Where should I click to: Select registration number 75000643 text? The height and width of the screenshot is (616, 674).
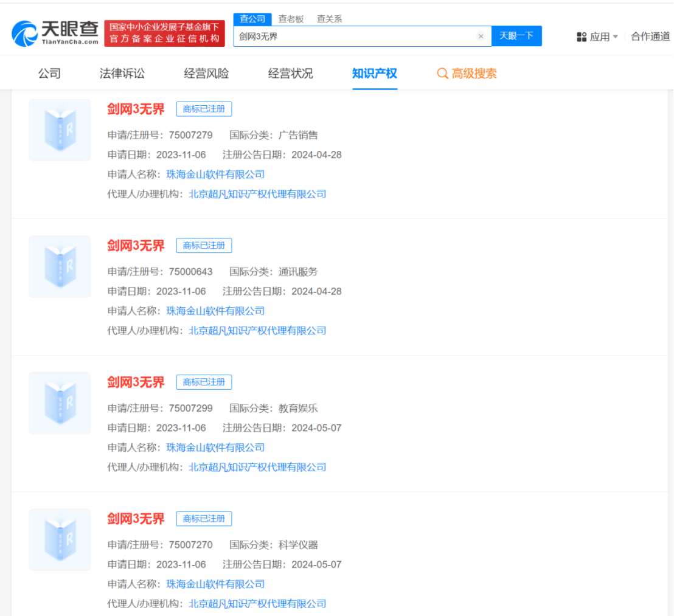191,272
